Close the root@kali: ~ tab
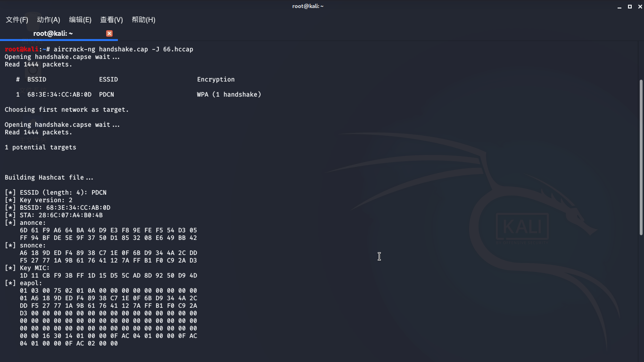 (109, 33)
